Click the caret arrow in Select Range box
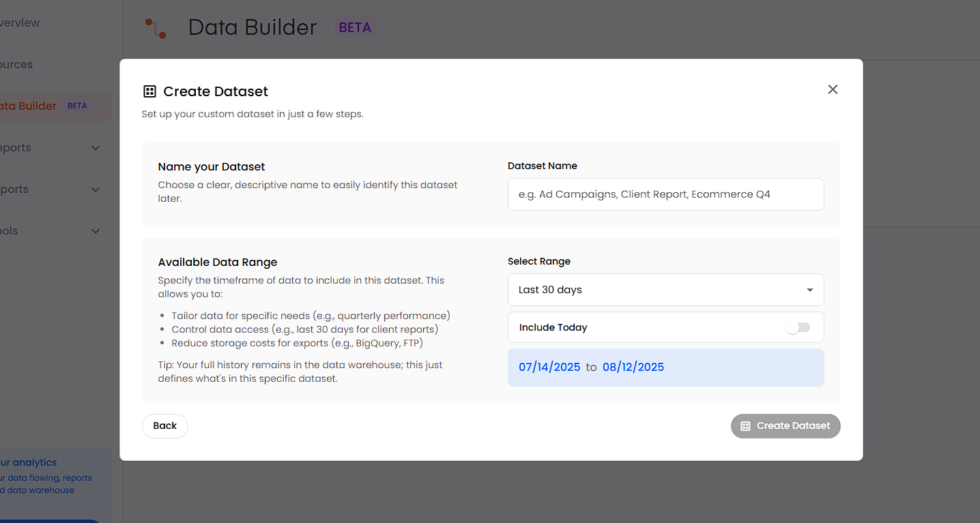The width and height of the screenshot is (980, 523). click(x=809, y=290)
